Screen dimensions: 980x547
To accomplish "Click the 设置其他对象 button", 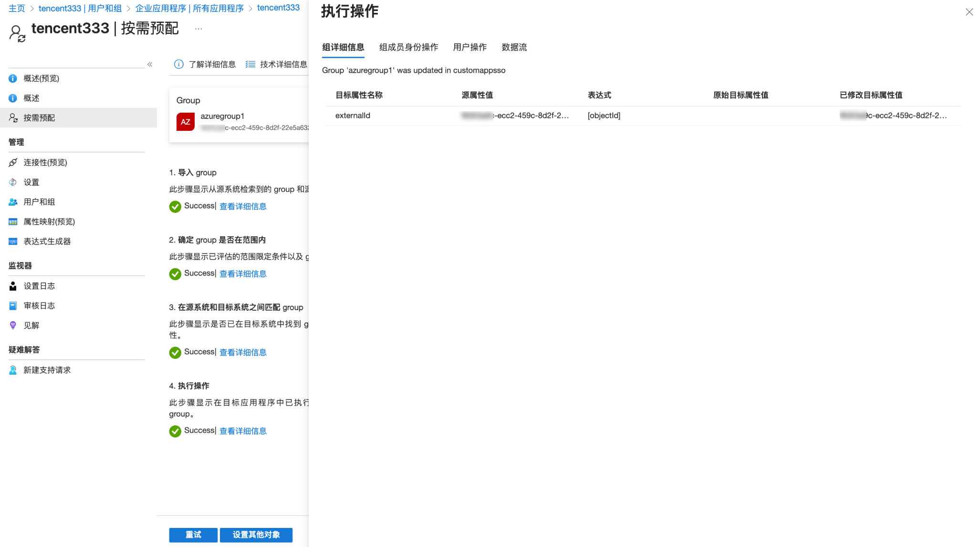I will pyautogui.click(x=256, y=535).
